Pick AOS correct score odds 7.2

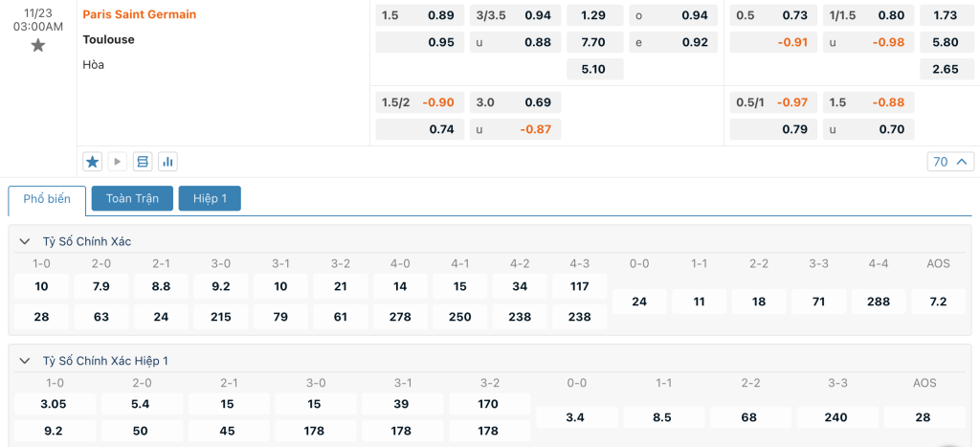tap(938, 302)
